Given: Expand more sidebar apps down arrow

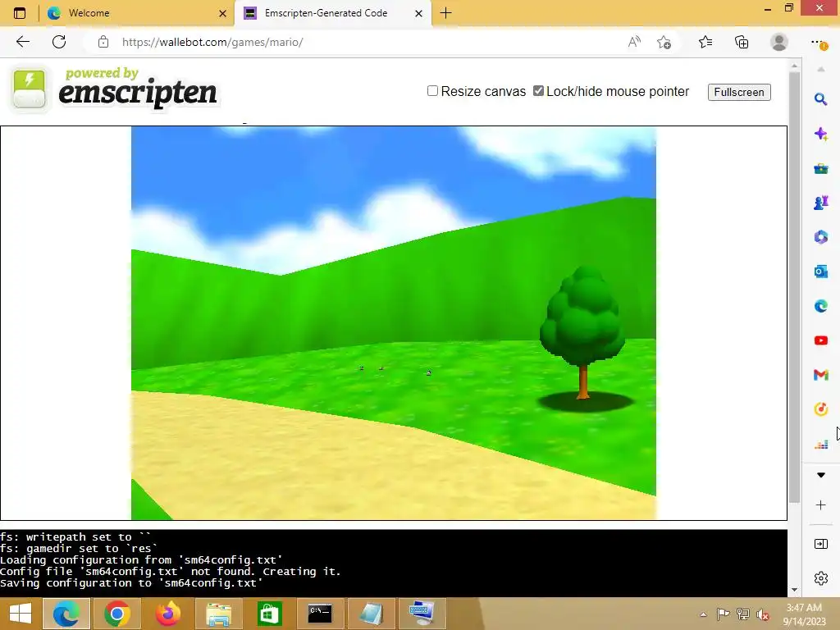Looking at the screenshot, I should pyautogui.click(x=820, y=475).
